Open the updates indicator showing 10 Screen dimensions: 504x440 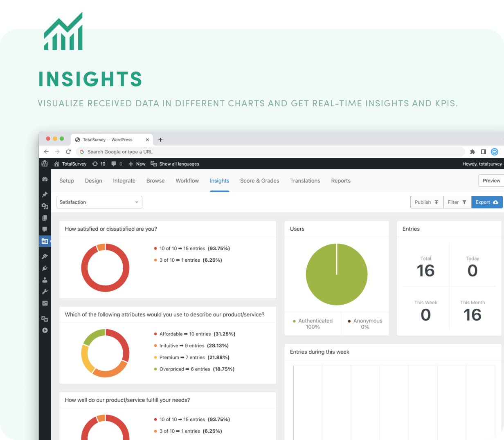click(x=99, y=164)
